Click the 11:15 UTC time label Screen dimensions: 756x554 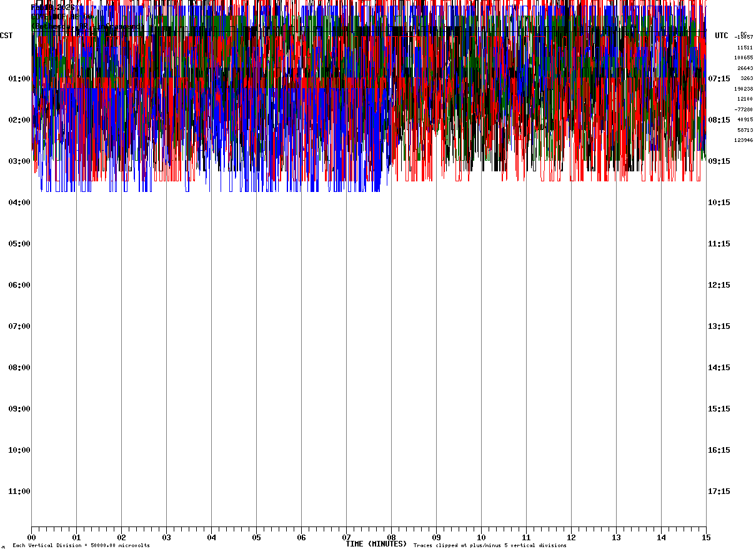click(x=719, y=244)
